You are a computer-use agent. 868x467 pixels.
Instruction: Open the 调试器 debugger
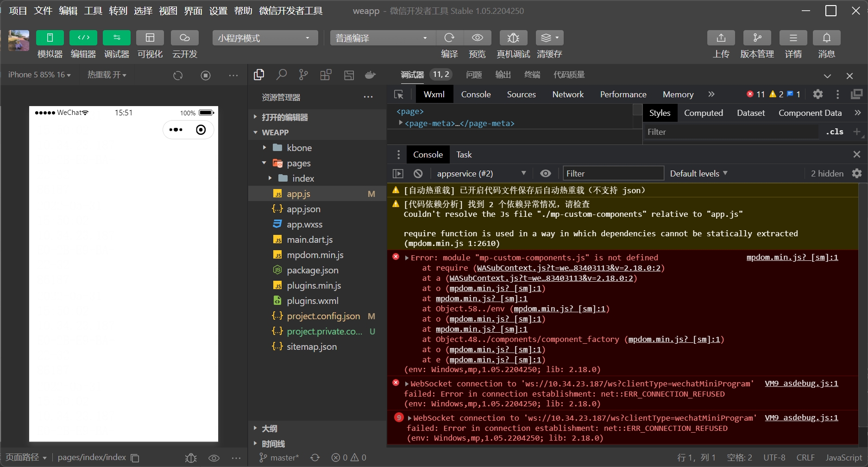click(116, 44)
